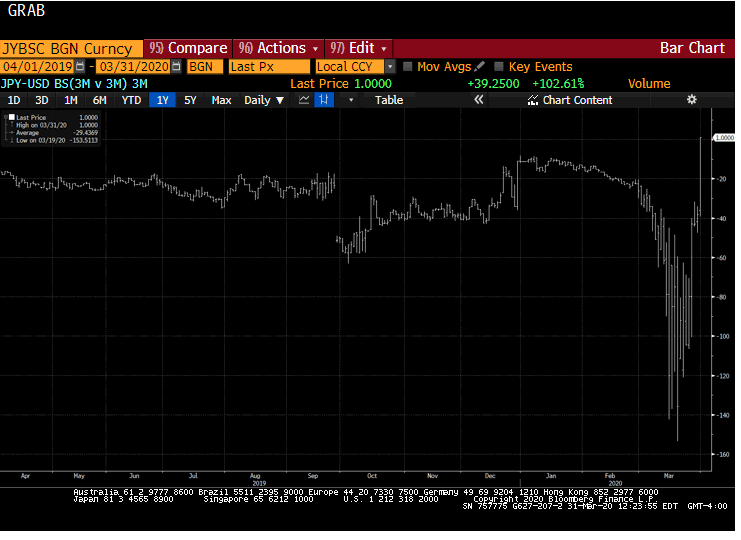Click the +39.2500 change value
The image size is (741, 540).
click(493, 84)
